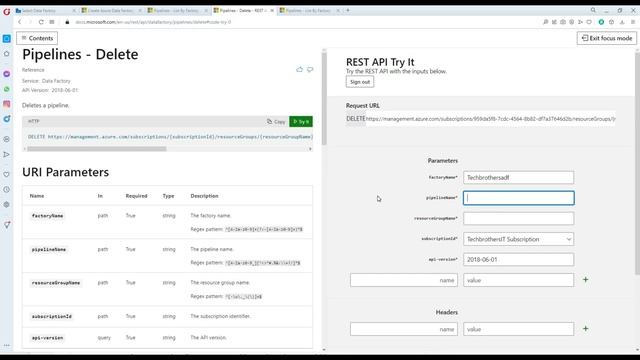Viewport: 640px width, 360px height.
Task: Open the Contents menu button
Action: pos(37,38)
